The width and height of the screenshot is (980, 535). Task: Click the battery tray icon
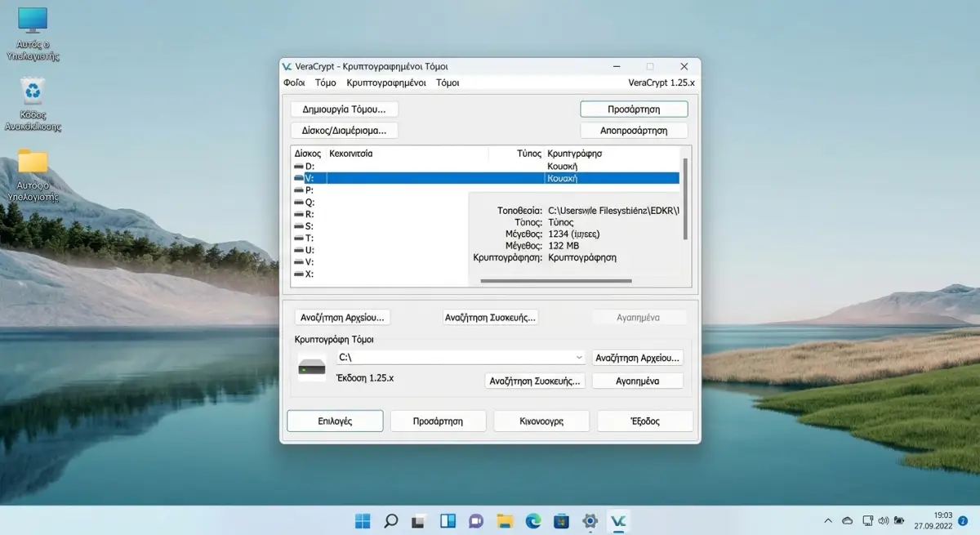(x=900, y=520)
